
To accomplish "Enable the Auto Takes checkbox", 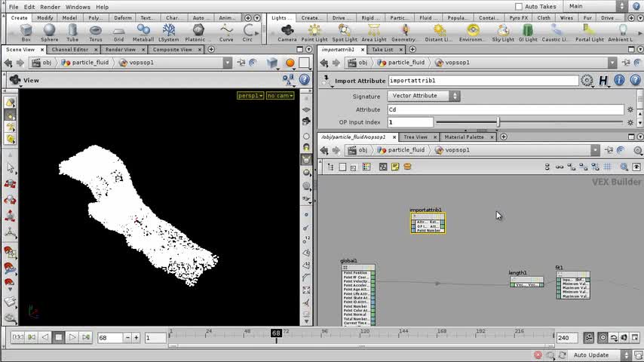I will (x=518, y=7).
